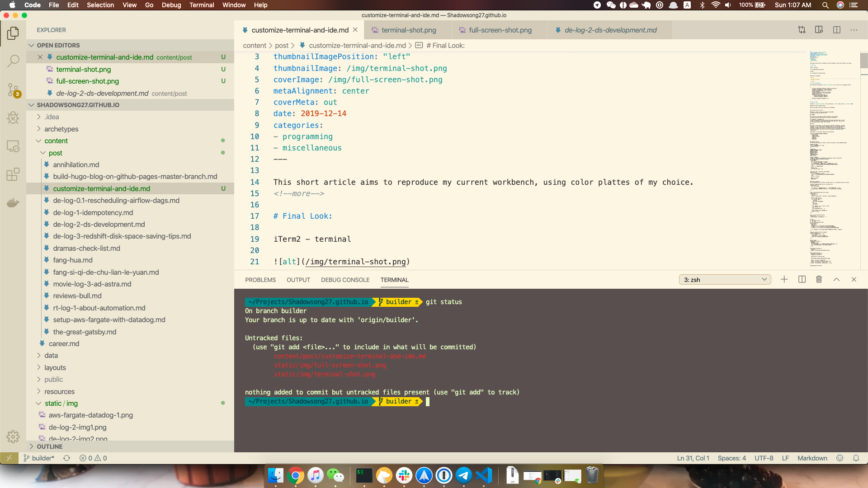Collapse the post folder
This screenshot has height=488, width=868.
[56, 153]
